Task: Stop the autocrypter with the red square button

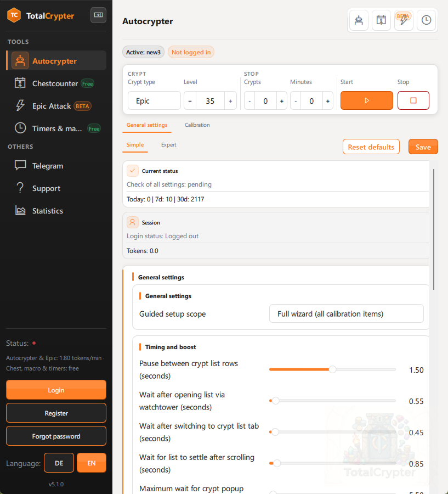Action: point(413,100)
